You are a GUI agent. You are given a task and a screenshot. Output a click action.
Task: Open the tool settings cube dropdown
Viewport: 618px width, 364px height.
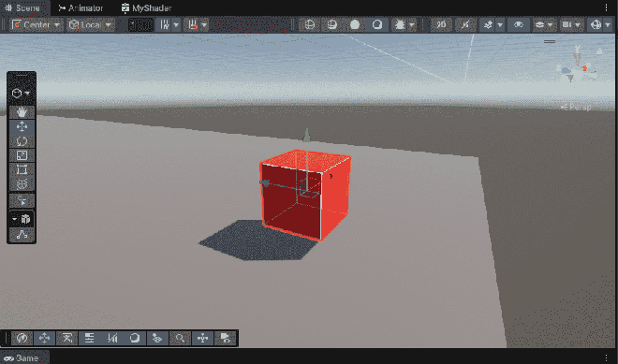pyautogui.click(x=22, y=94)
